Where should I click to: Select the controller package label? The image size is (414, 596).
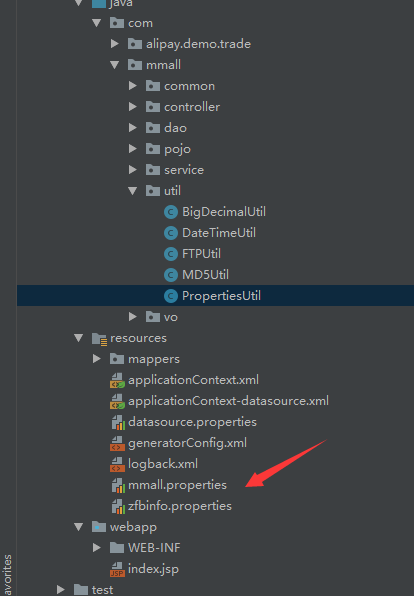192,107
